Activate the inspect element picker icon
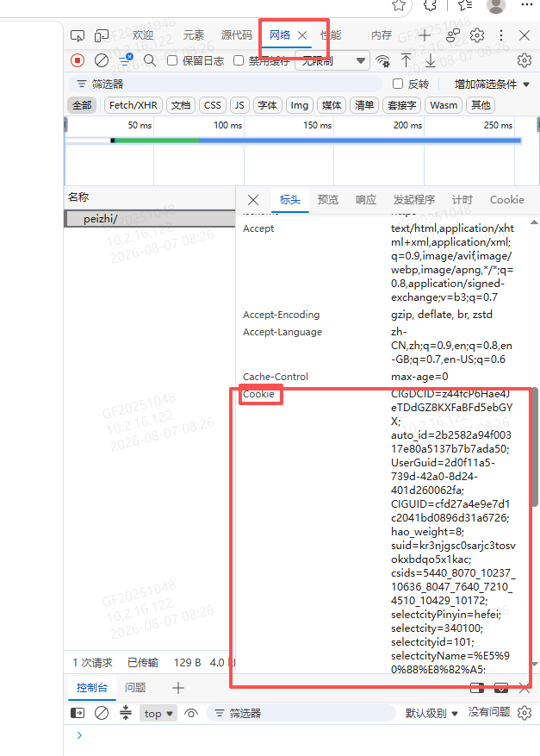Screen dimensions: 540x756 pyautogui.click(x=77, y=35)
